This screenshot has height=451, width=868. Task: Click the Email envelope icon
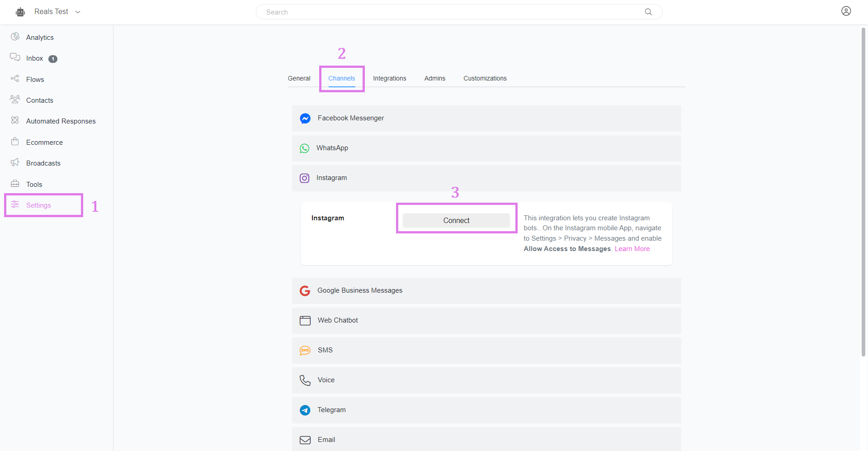point(305,440)
